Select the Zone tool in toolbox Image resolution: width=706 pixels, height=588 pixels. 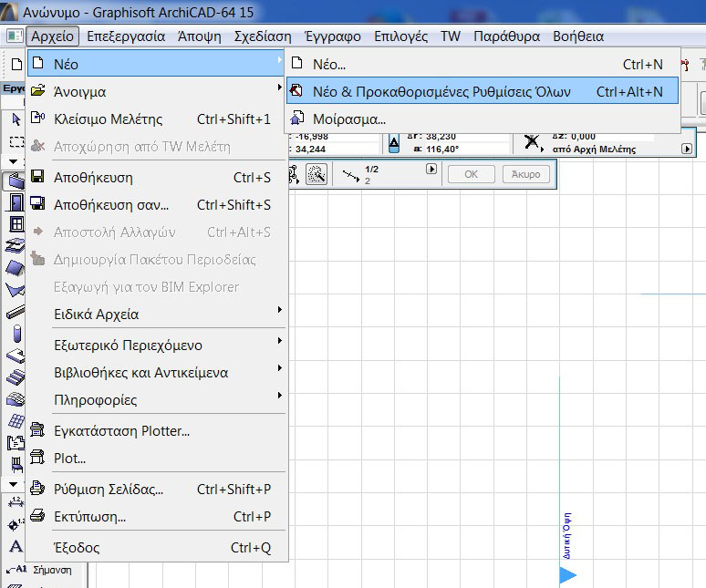click(x=16, y=443)
